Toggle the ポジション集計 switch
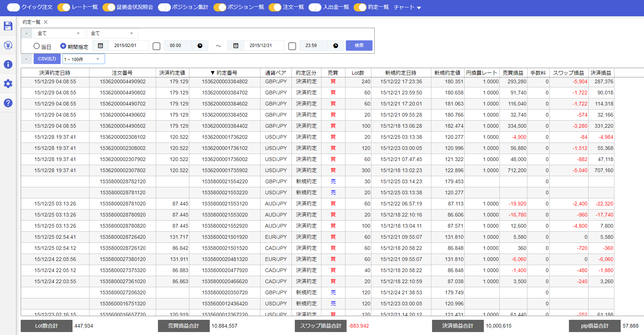The width and height of the screenshot is (644, 335). 164,7
